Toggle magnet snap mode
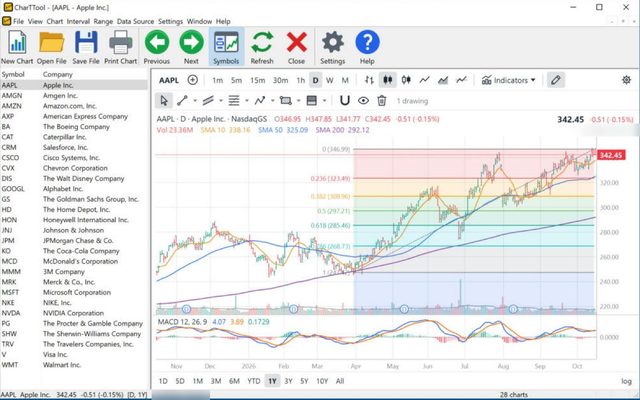 pos(345,100)
